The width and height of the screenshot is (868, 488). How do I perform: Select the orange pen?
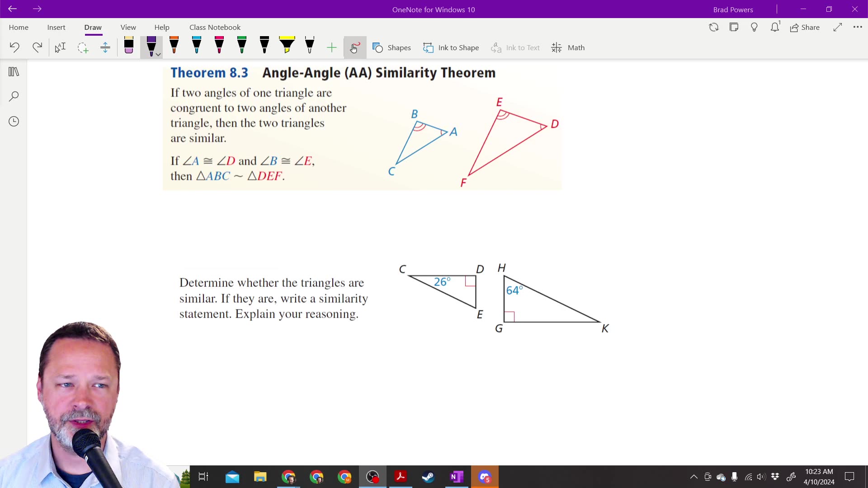174,47
